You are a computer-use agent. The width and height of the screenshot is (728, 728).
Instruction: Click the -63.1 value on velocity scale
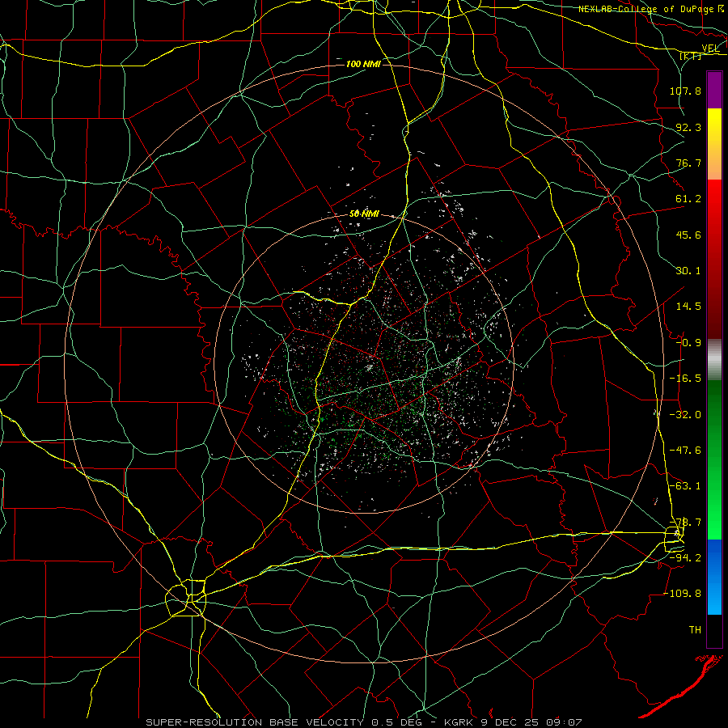685,486
